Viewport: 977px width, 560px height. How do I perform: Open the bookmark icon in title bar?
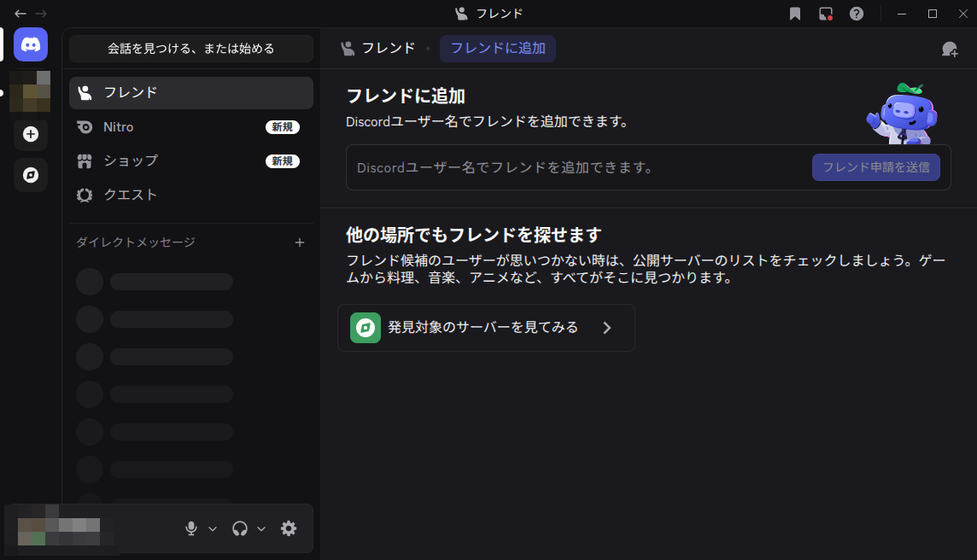(795, 14)
